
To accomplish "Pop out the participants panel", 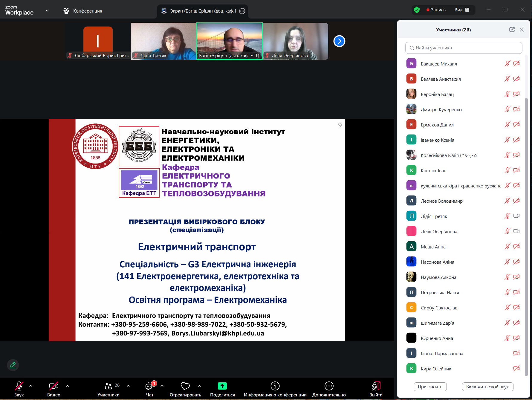I will 512,30.
